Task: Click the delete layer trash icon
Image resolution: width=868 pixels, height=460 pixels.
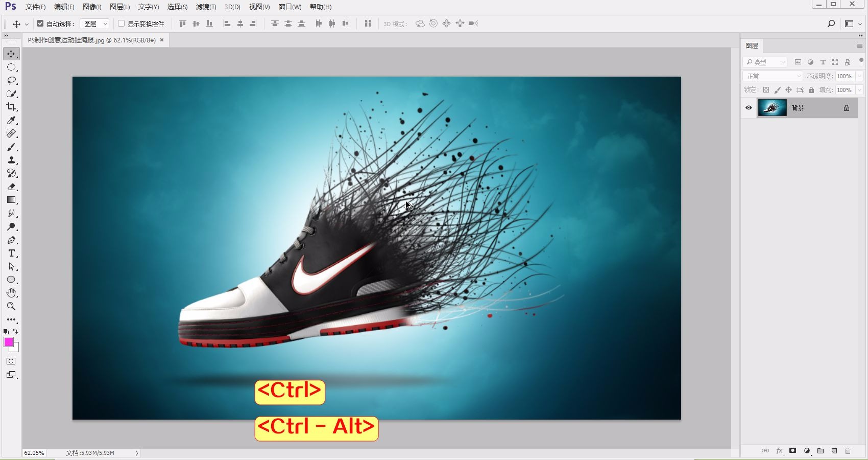Action: point(848,451)
